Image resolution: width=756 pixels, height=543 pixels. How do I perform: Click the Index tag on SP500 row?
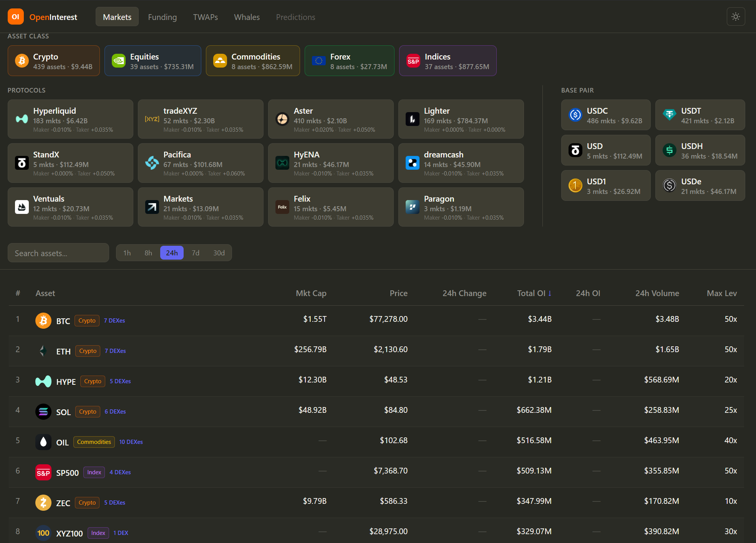tap(94, 472)
